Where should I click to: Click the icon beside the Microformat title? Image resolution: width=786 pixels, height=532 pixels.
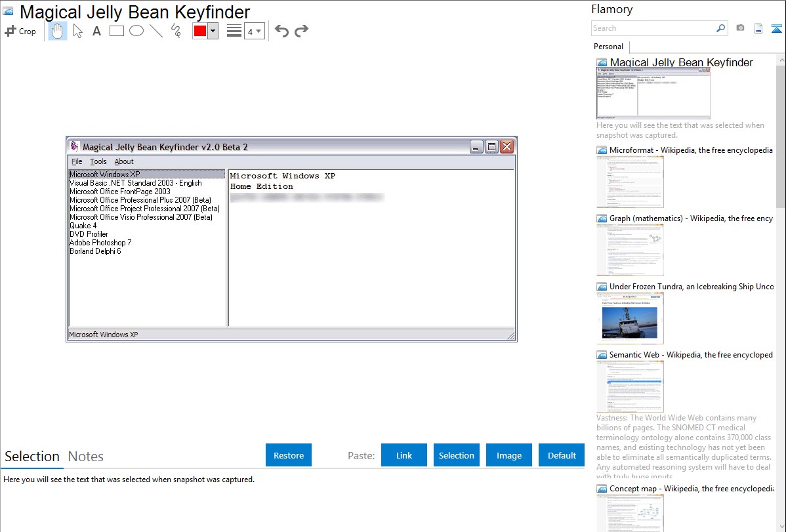602,150
